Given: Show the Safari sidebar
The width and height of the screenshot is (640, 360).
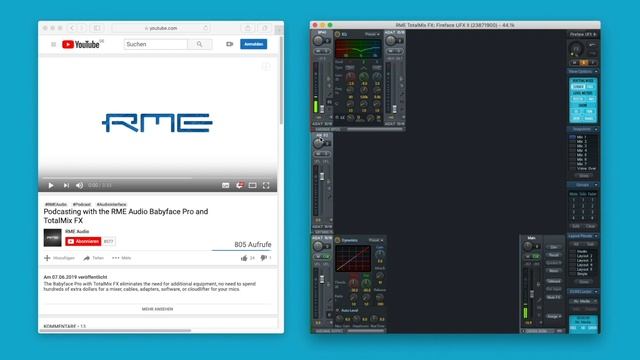Looking at the screenshot, I should [97, 28].
